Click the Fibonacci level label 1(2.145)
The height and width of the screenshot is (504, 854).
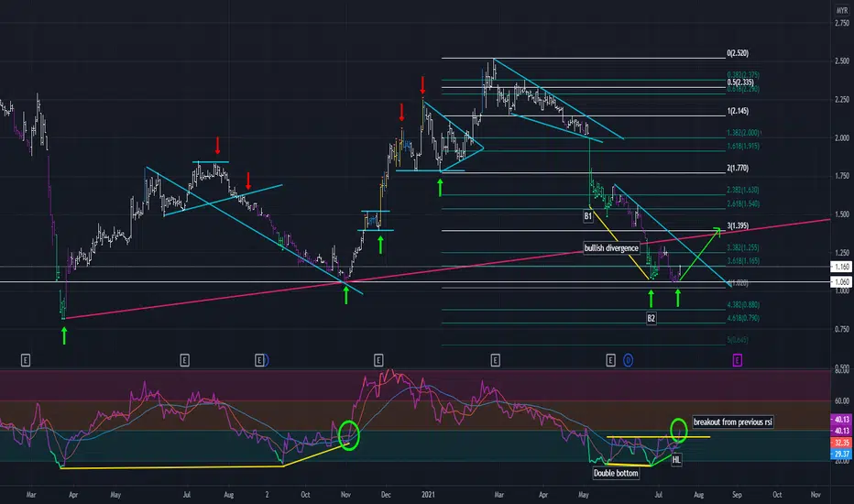pyautogui.click(x=738, y=111)
